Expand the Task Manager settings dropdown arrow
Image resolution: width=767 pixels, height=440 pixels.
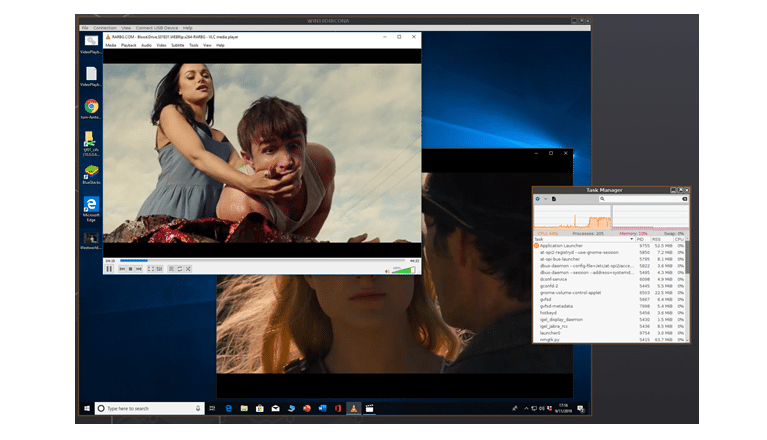(545, 199)
